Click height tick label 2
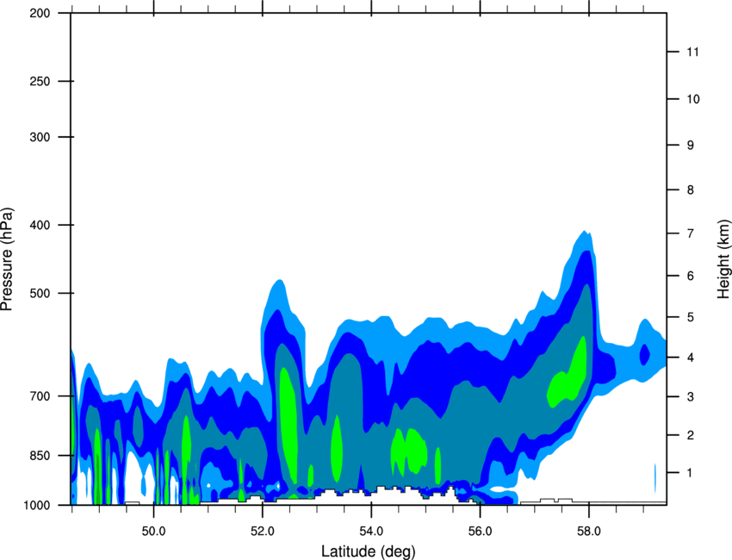The width and height of the screenshot is (732, 560). point(691,435)
